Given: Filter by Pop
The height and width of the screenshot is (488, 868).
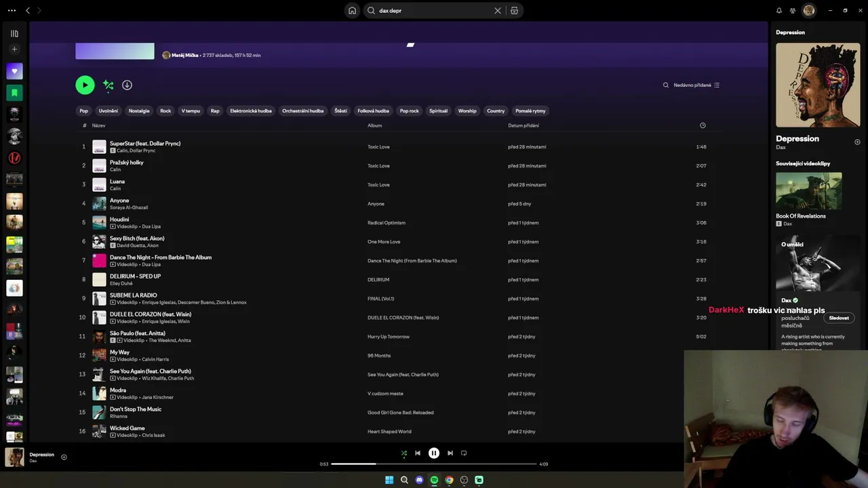Looking at the screenshot, I should (84, 111).
